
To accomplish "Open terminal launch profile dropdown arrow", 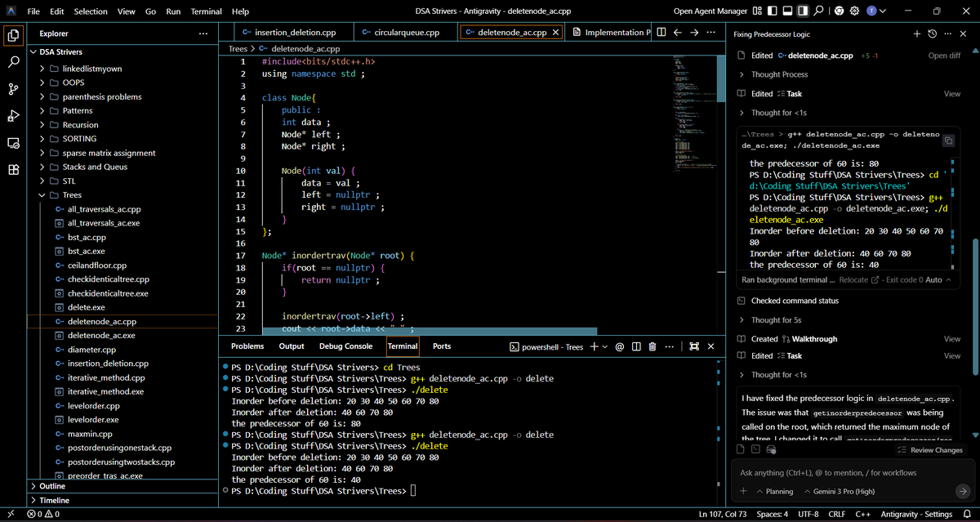I will [604, 346].
